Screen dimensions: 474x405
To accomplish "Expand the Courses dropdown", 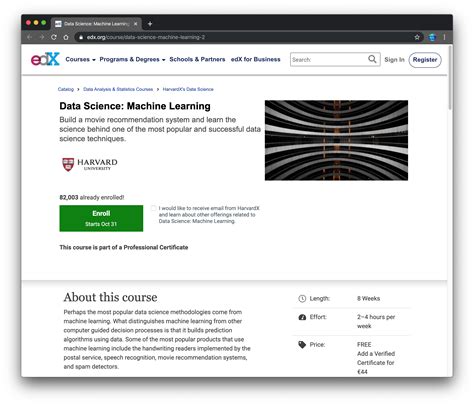I will pos(80,59).
